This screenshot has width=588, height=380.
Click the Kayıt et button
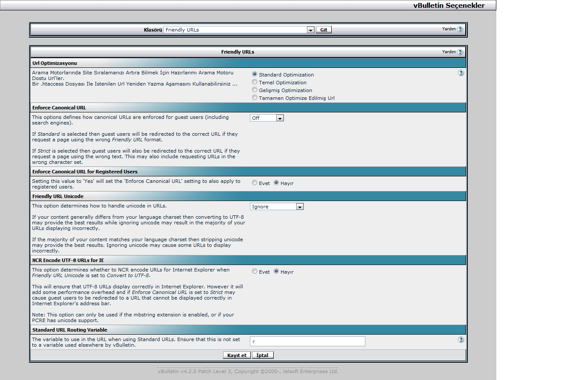(237, 355)
